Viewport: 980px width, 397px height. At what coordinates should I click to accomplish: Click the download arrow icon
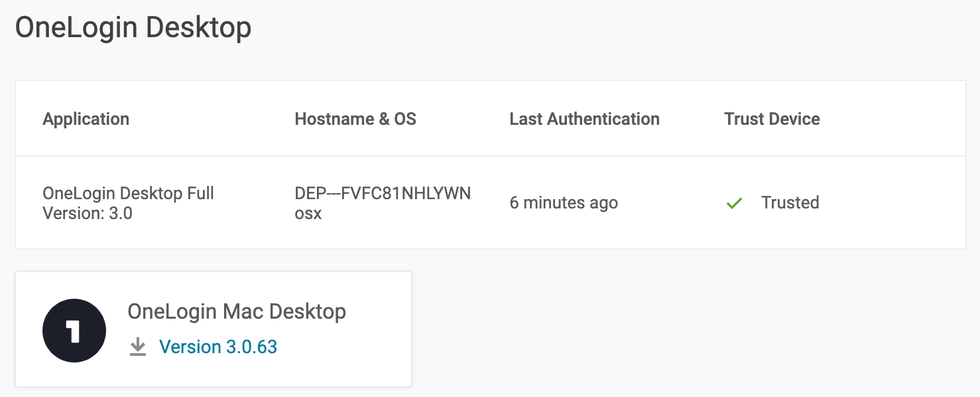click(x=138, y=347)
